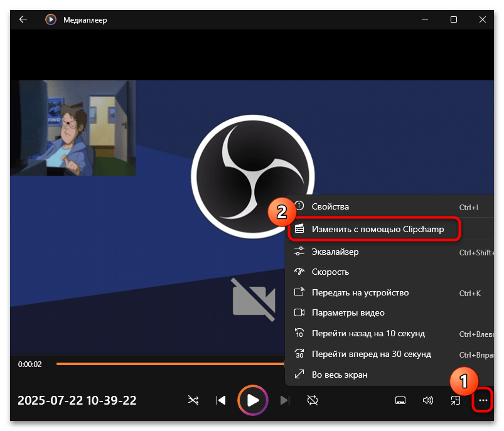This screenshot has height=431, width=504.
Task: Open Параметры видео menu entry
Action: click(389, 312)
